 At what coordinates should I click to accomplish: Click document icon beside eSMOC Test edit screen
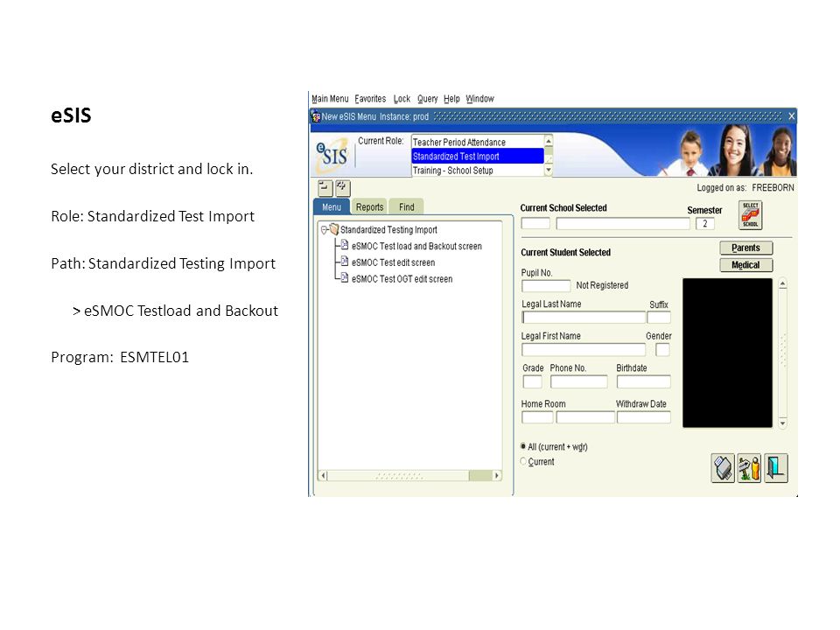[x=345, y=262]
